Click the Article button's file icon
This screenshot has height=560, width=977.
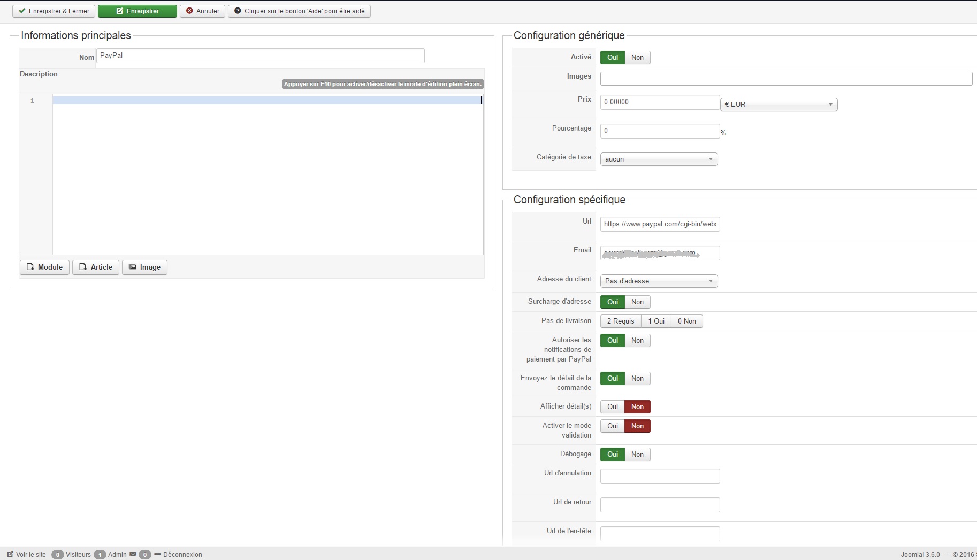tap(83, 266)
